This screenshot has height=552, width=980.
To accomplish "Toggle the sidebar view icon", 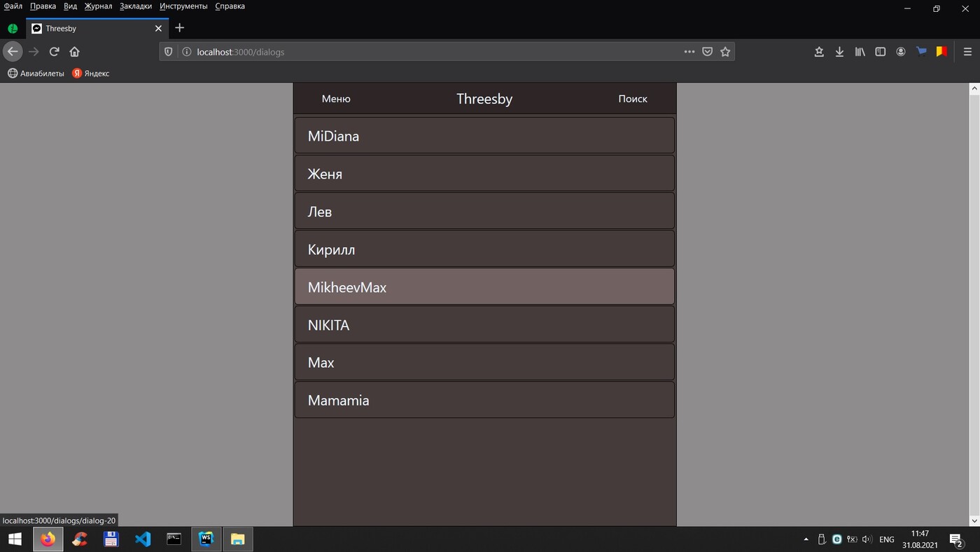I will [x=881, y=52].
